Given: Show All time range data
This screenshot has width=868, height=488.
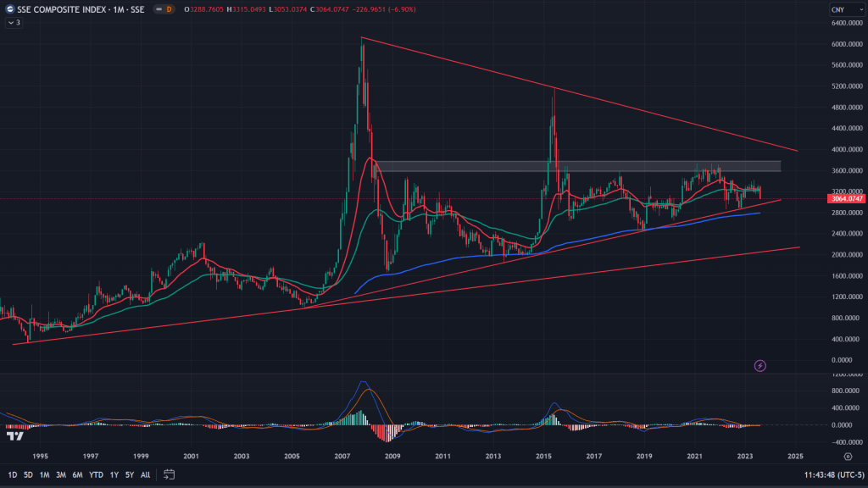Looking at the screenshot, I should click(145, 474).
